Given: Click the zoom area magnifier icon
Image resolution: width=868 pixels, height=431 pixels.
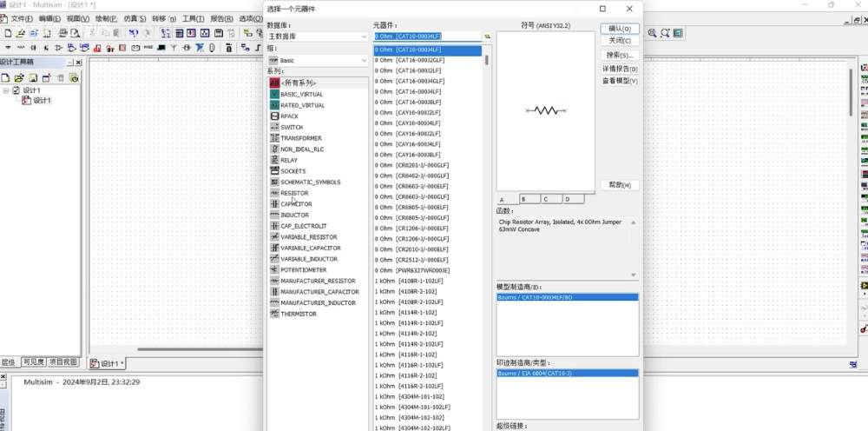Looking at the screenshot, I should pyautogui.click(x=652, y=33).
